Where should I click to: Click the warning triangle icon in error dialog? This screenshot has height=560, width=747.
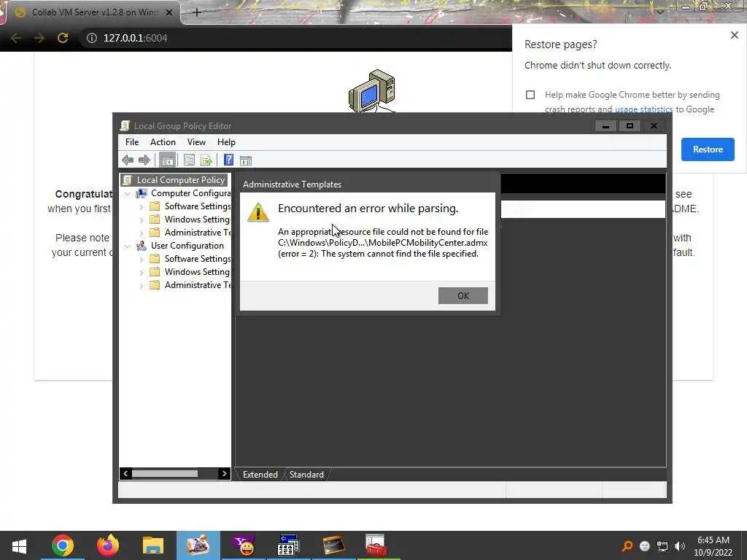tap(258, 212)
